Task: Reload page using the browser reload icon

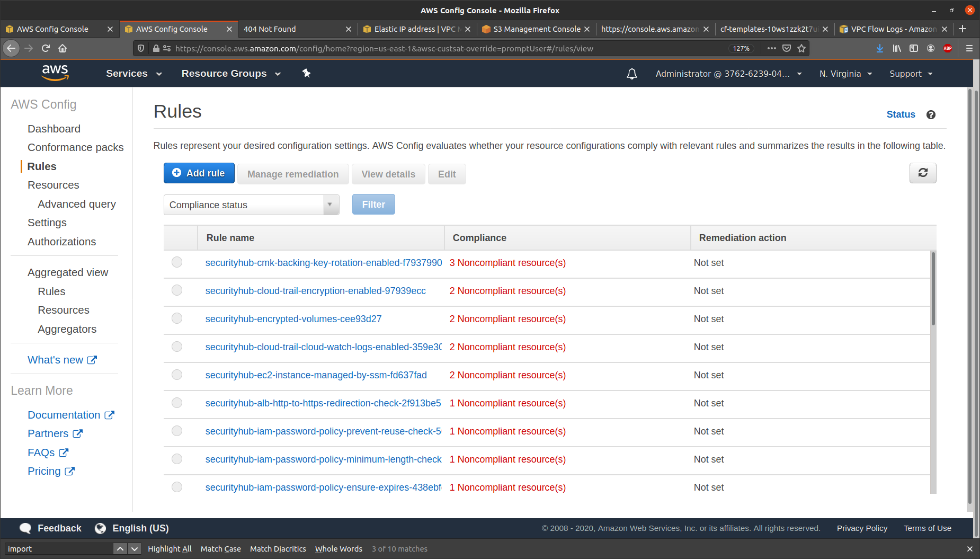Action: point(46,48)
